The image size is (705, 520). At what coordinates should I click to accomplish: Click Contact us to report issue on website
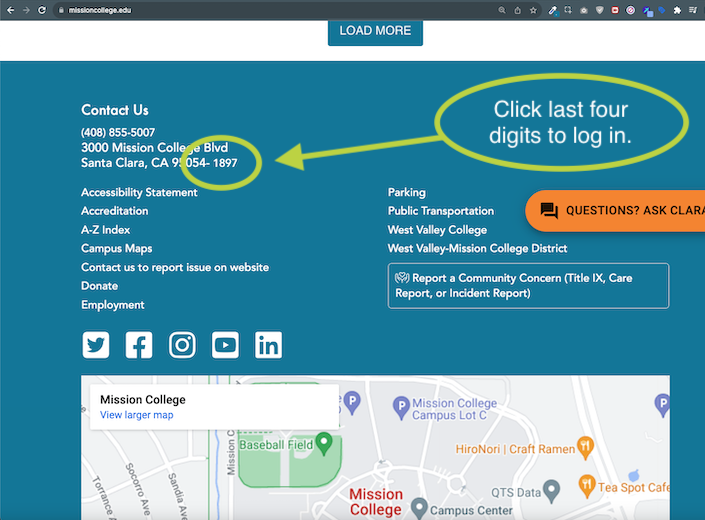(175, 267)
